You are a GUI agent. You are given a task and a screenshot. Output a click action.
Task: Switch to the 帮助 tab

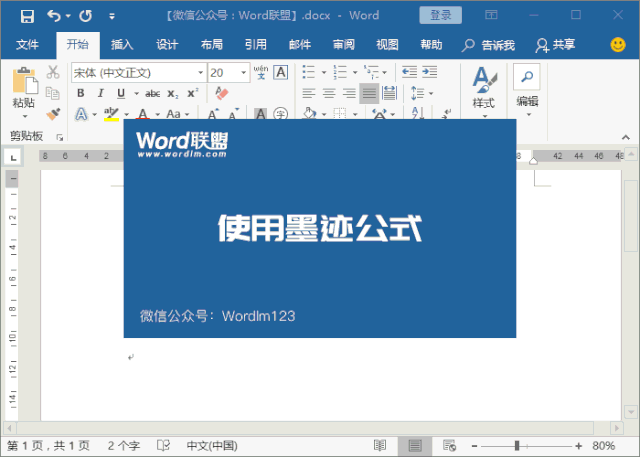(431, 44)
